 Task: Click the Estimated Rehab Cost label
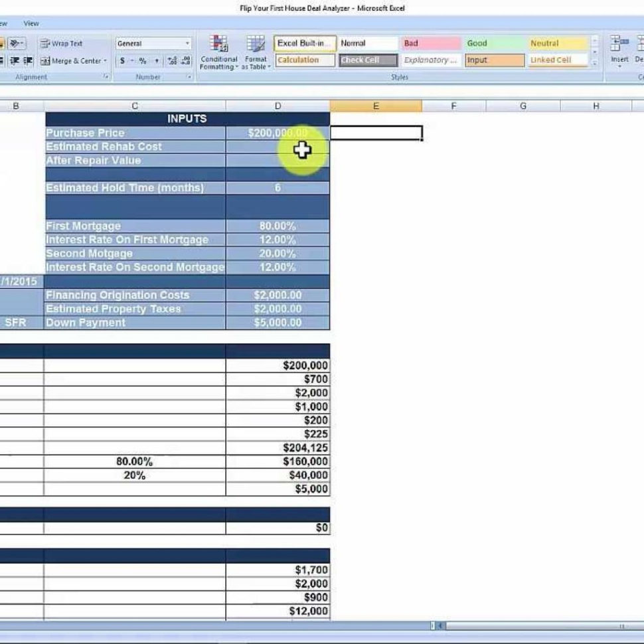pos(104,147)
